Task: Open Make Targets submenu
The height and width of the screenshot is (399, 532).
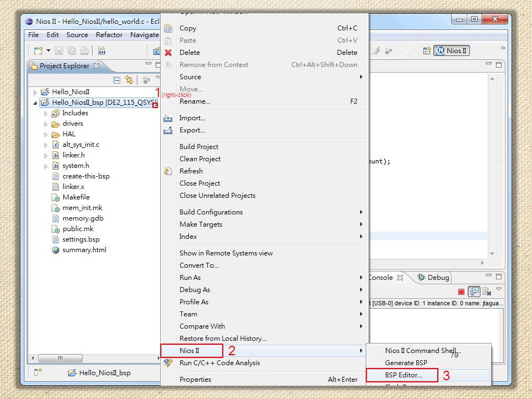Action: [x=265, y=224]
